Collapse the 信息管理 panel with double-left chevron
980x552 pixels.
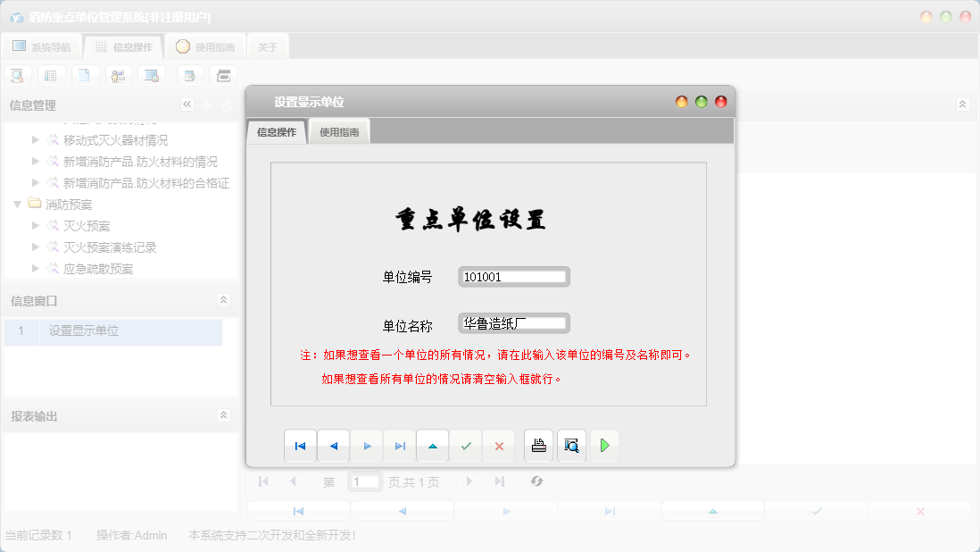187,104
